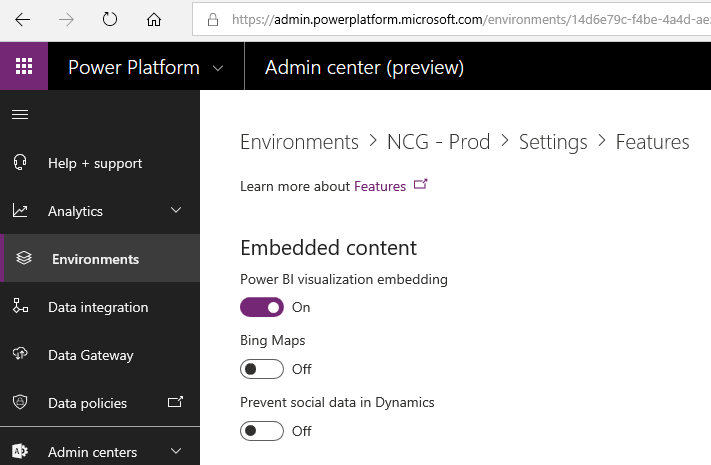This screenshot has width=711, height=465.
Task: Open the Features learn more link
Action: point(380,186)
